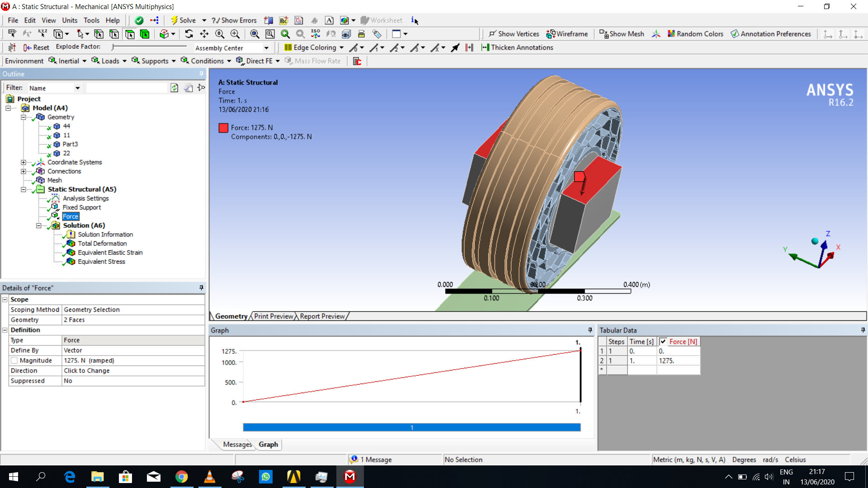The height and width of the screenshot is (488, 868).
Task: Set ISO isometric view
Action: coord(316,34)
